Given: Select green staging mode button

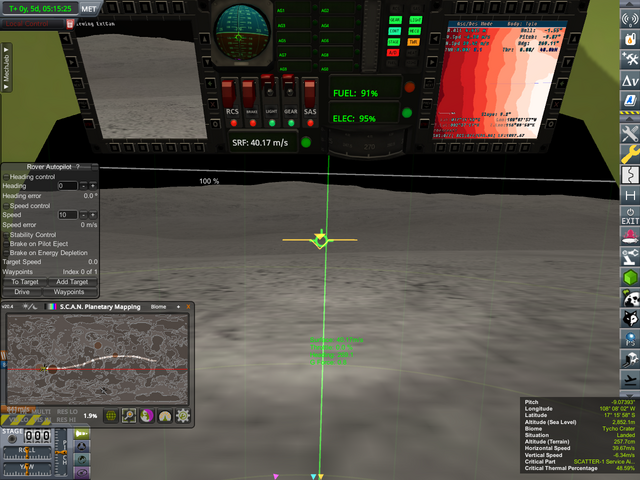Looking at the screenshot, I should pyautogui.click(x=82, y=433).
